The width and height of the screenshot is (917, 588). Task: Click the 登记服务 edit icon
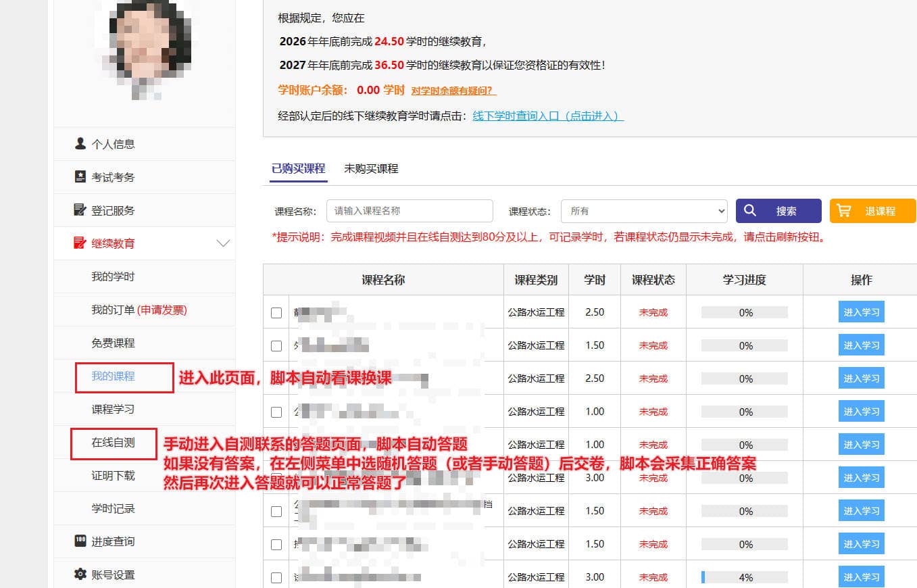[80, 210]
